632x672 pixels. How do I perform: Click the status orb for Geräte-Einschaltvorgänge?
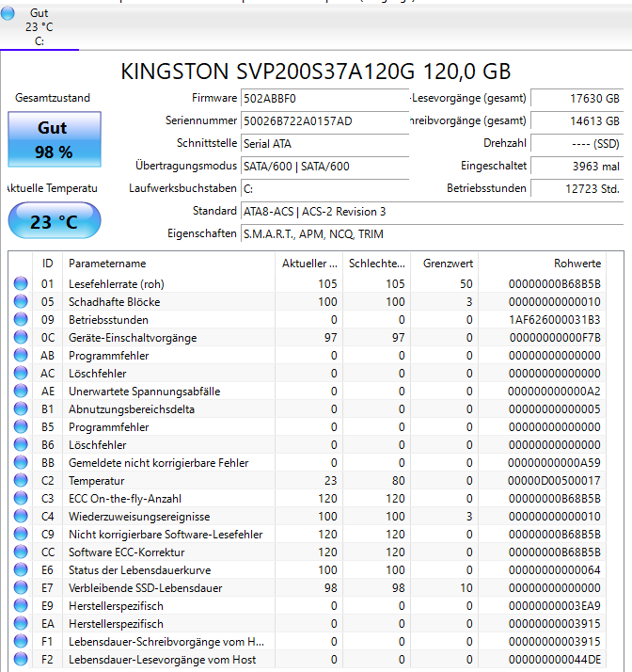click(x=21, y=337)
